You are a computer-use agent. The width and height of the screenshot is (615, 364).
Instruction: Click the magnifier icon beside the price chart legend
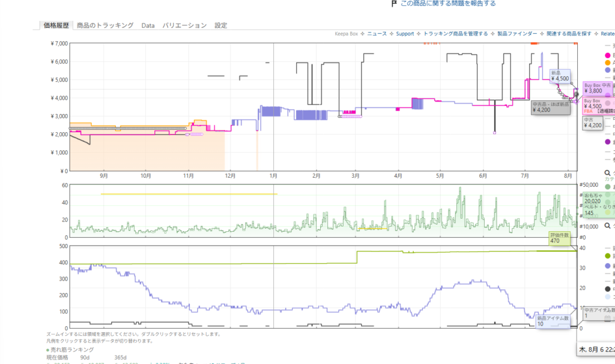[607, 173]
